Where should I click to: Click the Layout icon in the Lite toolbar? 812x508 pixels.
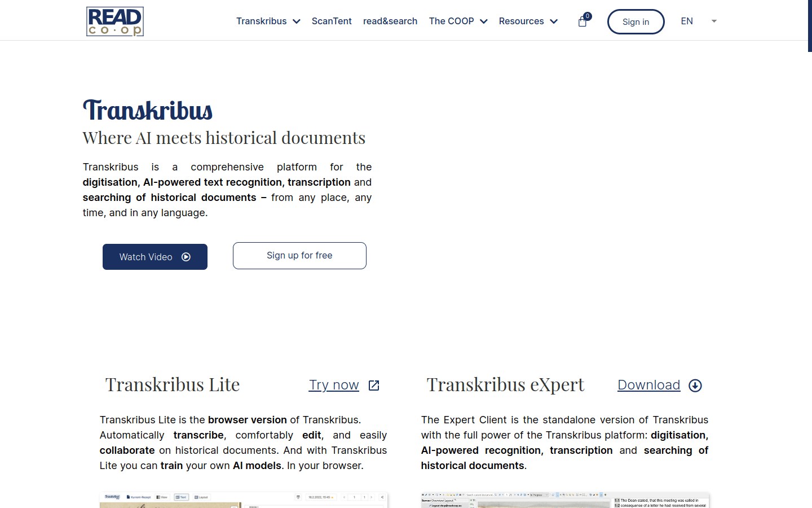tap(197, 497)
